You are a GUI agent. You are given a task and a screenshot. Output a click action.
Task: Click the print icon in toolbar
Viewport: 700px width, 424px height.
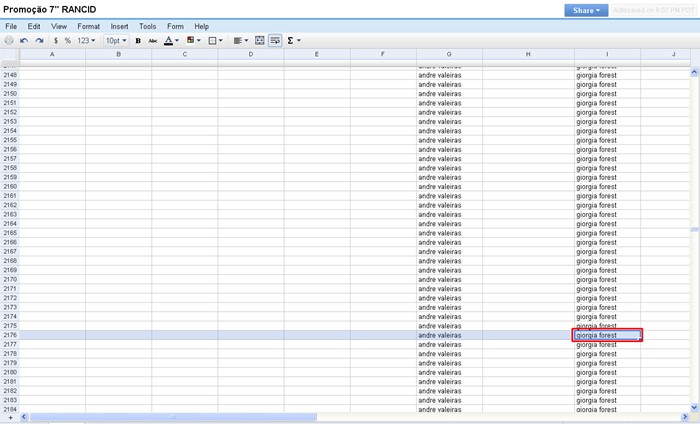coord(10,41)
